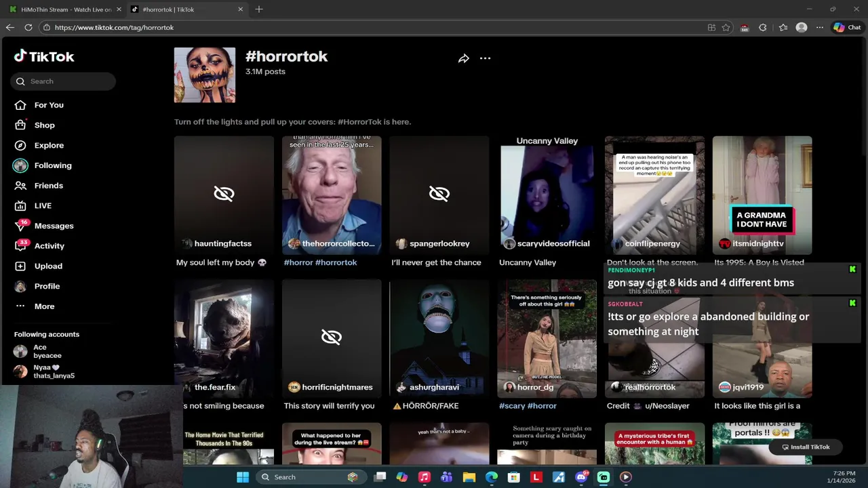Open a new browser tab
This screenshot has width=868, height=488.
(259, 9)
